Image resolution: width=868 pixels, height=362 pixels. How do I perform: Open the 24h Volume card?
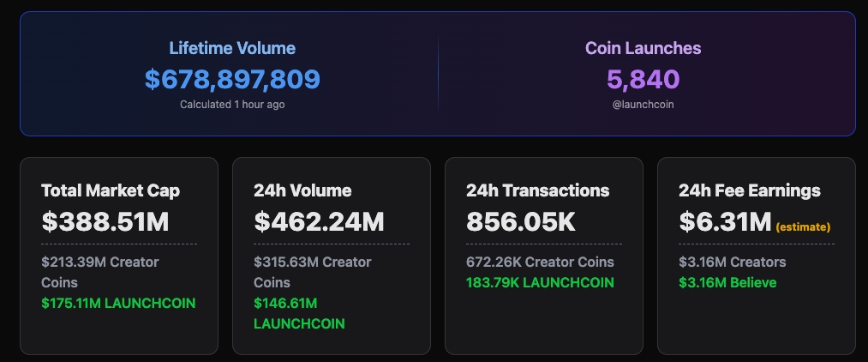tap(332, 256)
